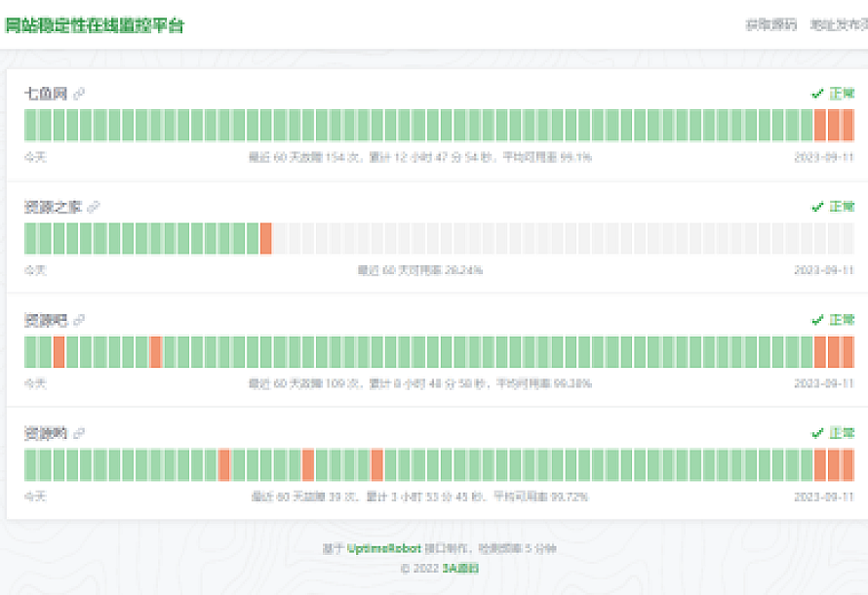
Task: Click the 获取源码 navigation link
Action: pos(770,25)
